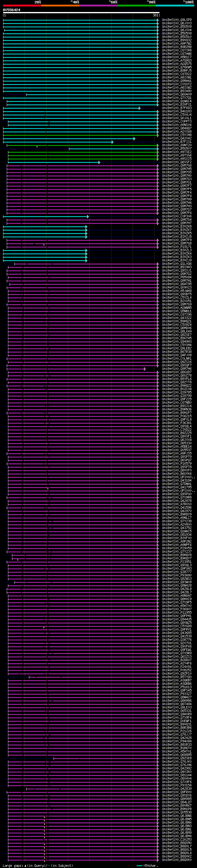Select the UniRef100_Q1L0Q6 label
This screenshot has height=868, width=197.
[x=177, y=264]
